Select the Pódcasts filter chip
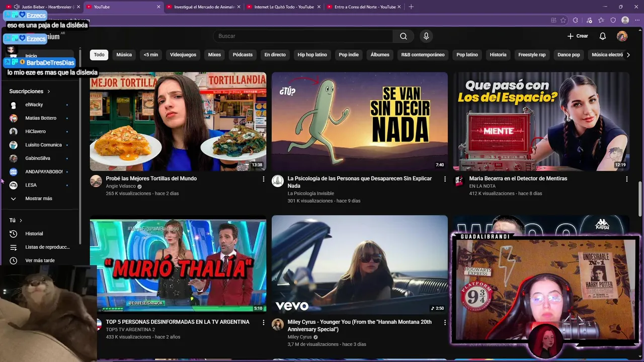Viewport: 644px width, 362px height. [243, 55]
